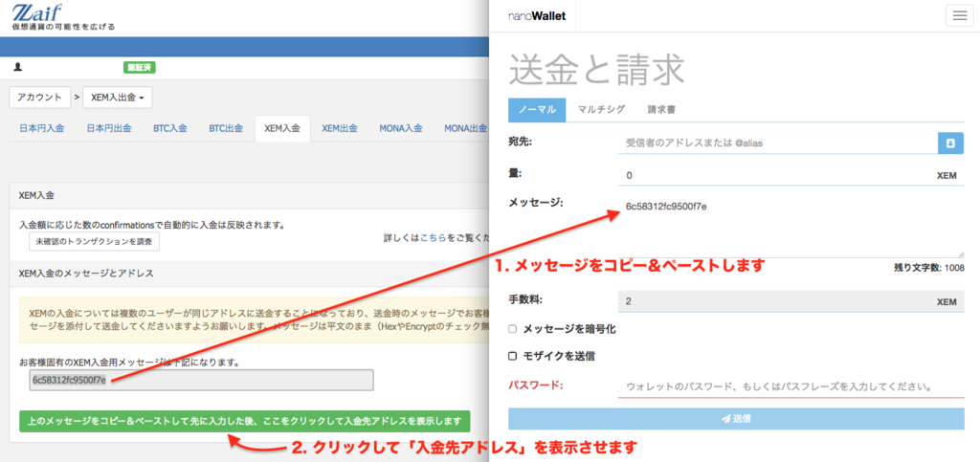
Task: Click the 量 amount field
Action: click(791, 175)
